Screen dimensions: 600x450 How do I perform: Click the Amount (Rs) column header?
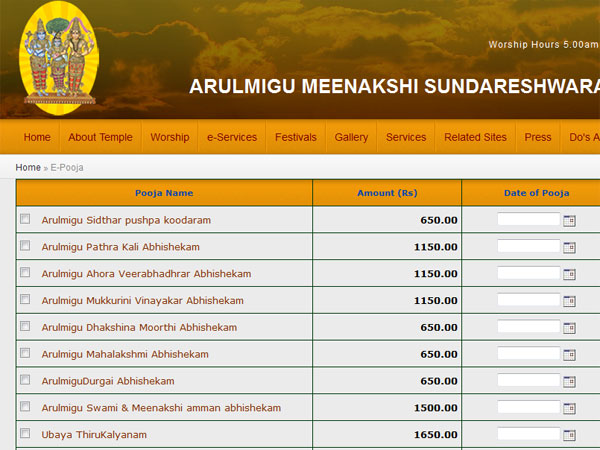pyautogui.click(x=387, y=193)
